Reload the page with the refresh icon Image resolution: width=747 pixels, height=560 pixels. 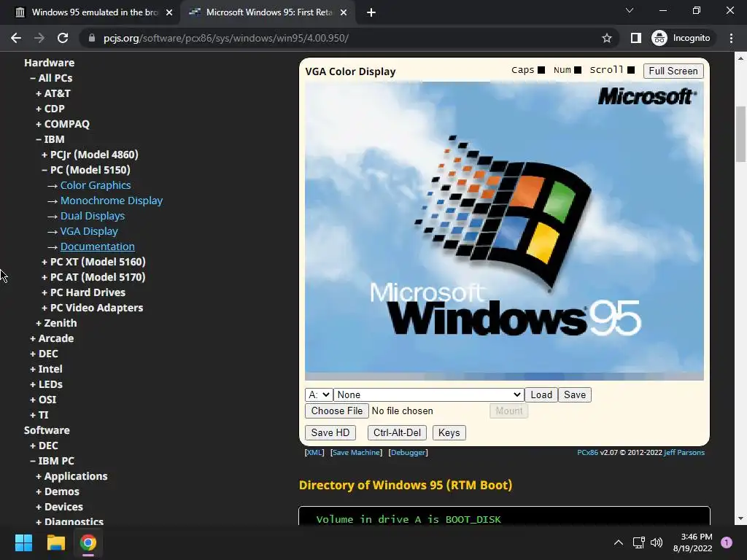[x=63, y=38]
